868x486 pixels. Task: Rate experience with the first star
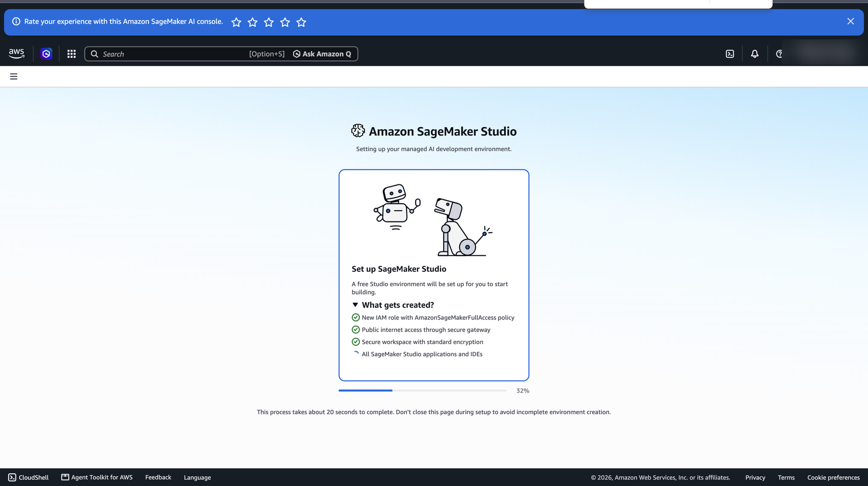(236, 22)
